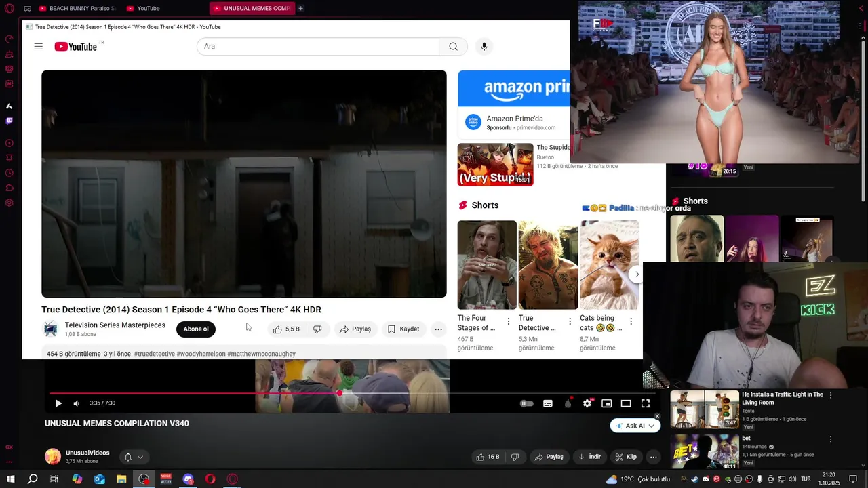
Task: Open The Four Stages short thumbnail
Action: click(x=487, y=265)
